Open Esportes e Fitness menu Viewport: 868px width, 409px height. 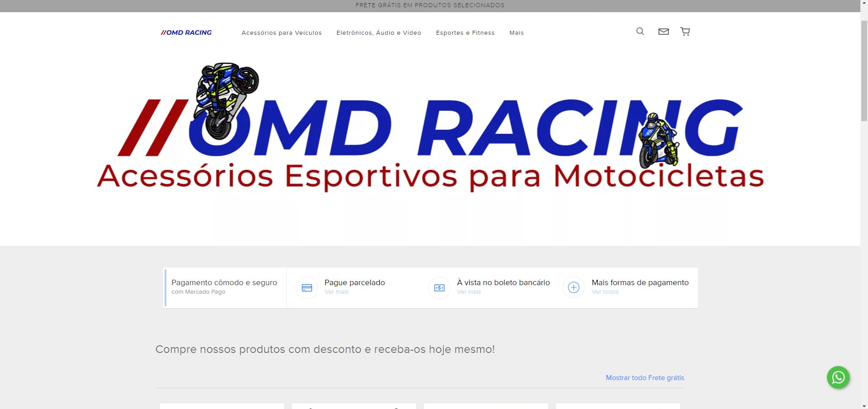465,33
